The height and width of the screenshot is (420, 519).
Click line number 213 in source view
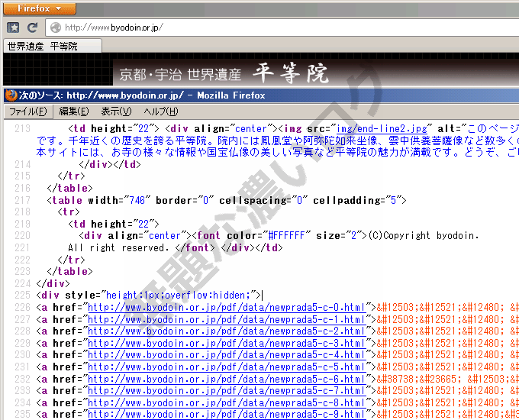pos(22,129)
